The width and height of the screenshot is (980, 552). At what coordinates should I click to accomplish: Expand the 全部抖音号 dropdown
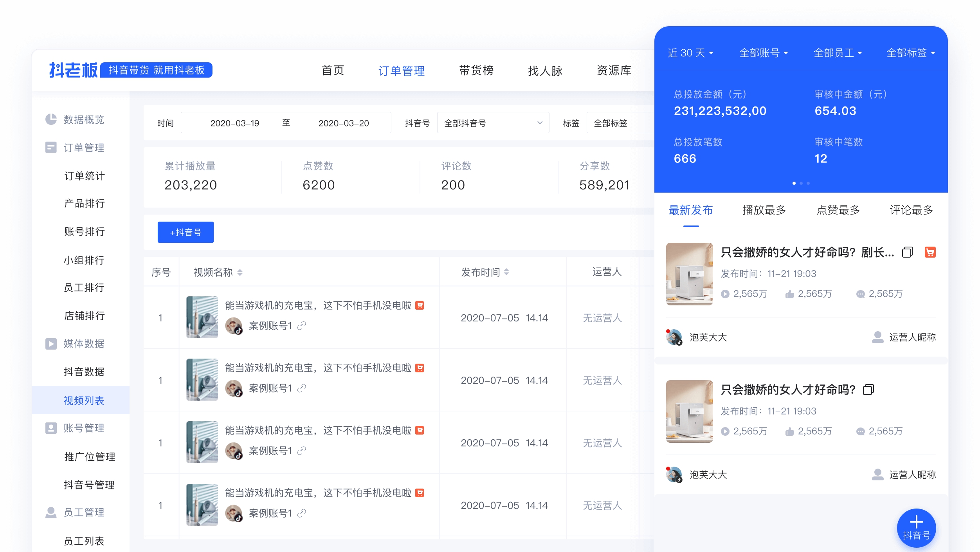(493, 123)
